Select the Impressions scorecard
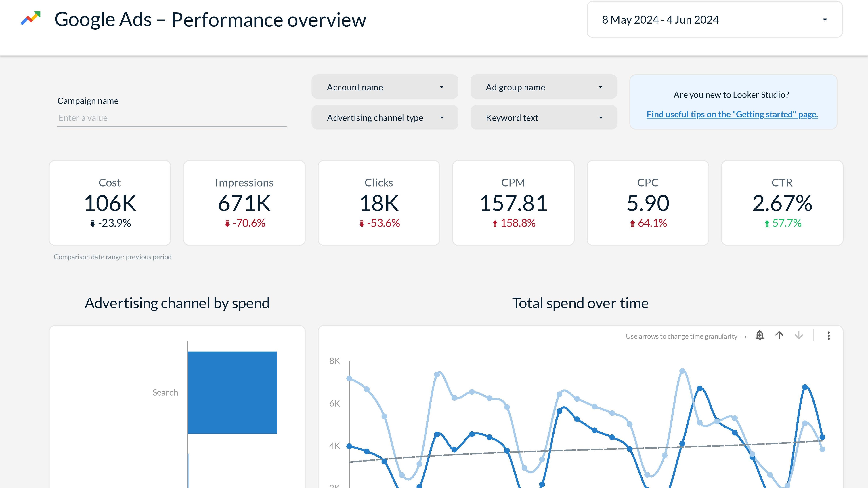 [244, 203]
